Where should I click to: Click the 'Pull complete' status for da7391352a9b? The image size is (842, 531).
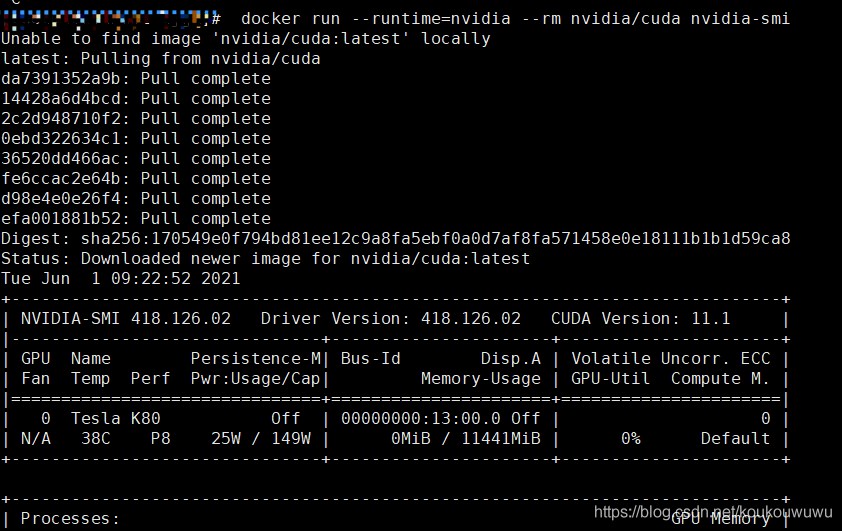click(x=206, y=78)
